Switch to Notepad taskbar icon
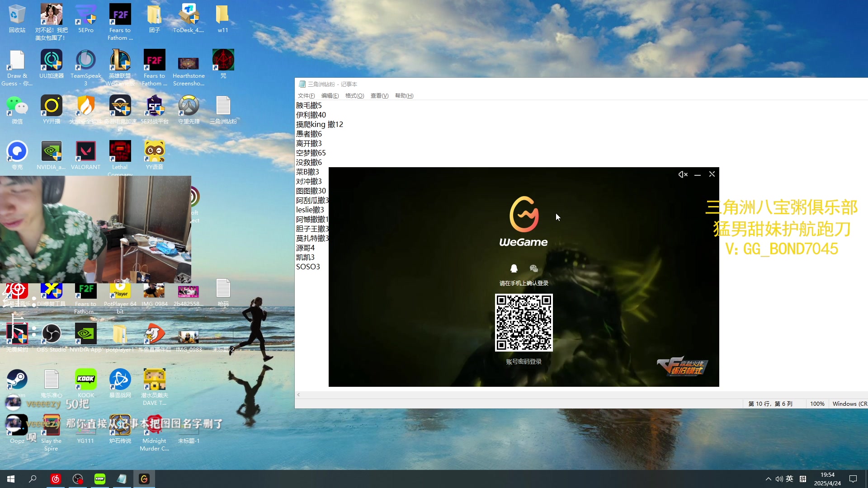The image size is (868, 488). [122, 479]
